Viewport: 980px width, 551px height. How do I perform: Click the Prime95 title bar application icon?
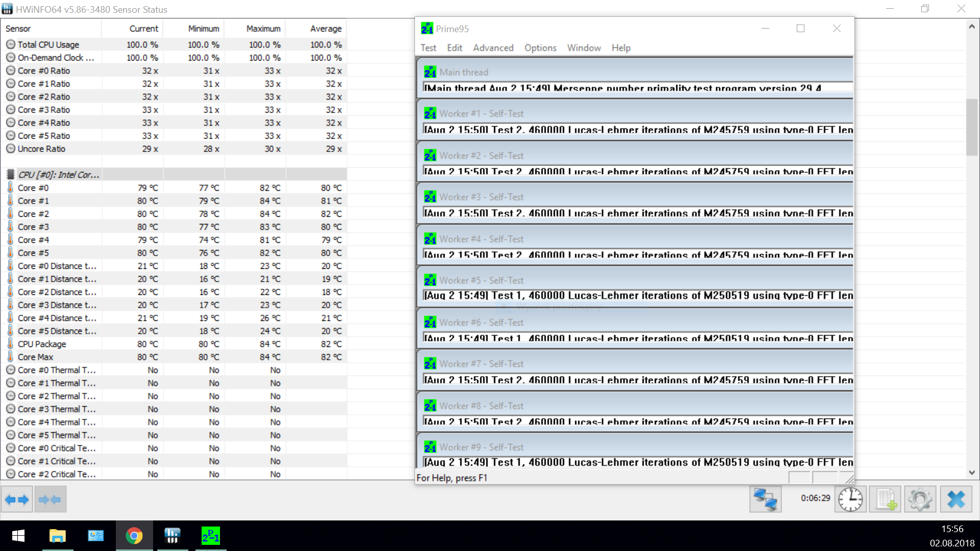(x=427, y=29)
